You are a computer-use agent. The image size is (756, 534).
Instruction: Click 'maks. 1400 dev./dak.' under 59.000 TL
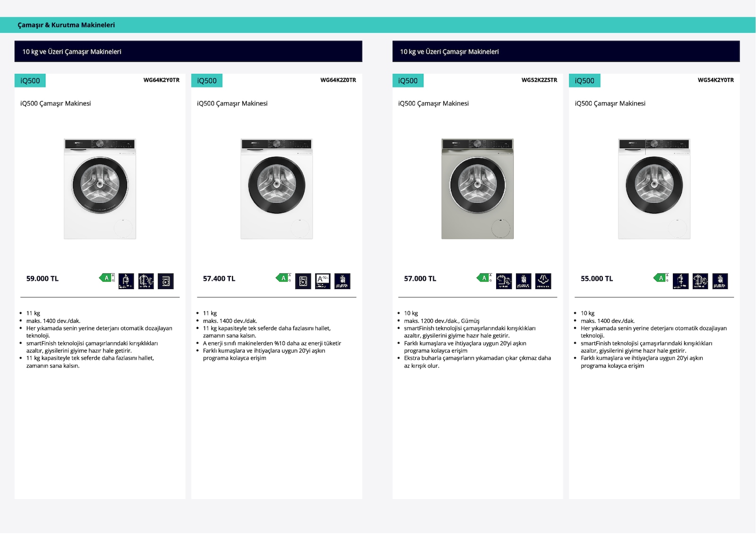pos(53,321)
